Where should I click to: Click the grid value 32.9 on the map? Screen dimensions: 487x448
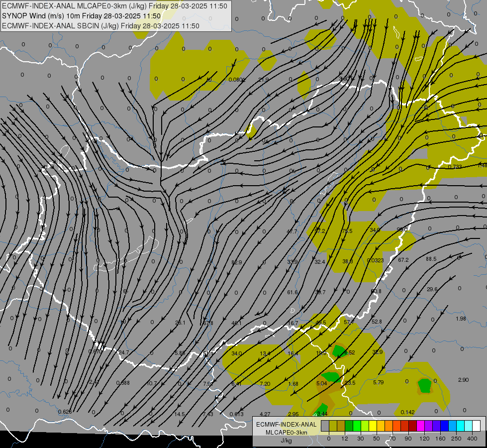tap(378, 352)
